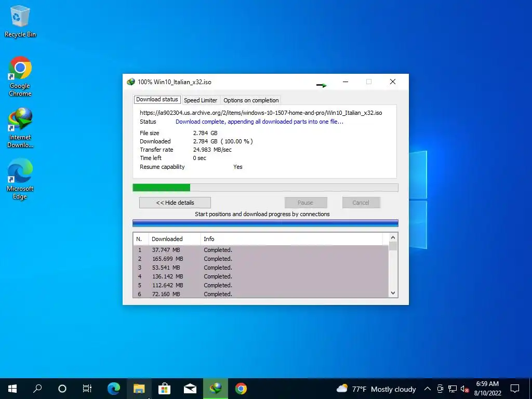
Task: Minimize the IDM download window
Action: pos(345,82)
